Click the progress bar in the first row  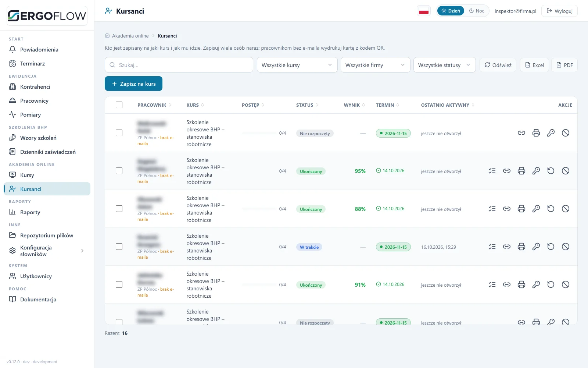(x=259, y=133)
